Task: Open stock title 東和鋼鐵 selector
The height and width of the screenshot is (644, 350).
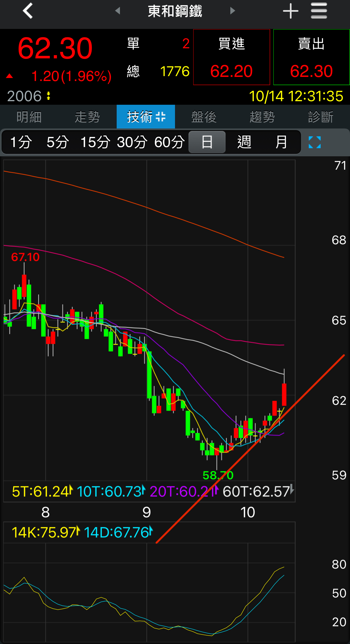Action: (175, 11)
